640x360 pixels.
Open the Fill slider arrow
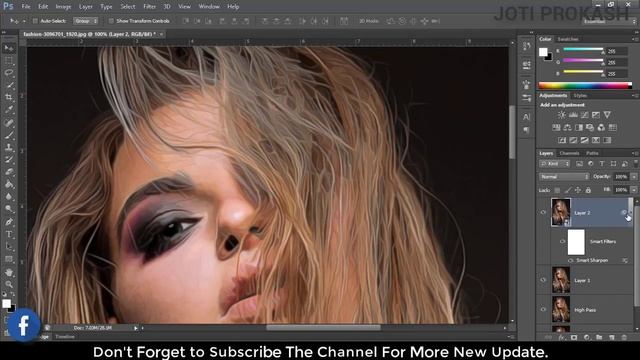click(x=634, y=190)
